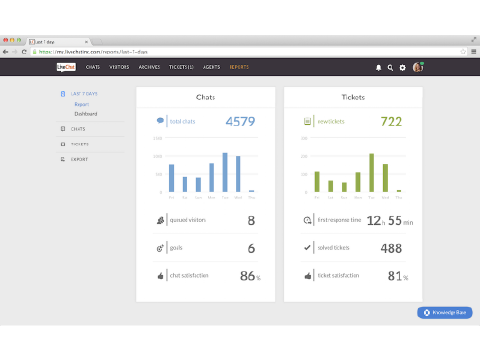Click the new tickets icon
Image resolution: width=480 pixels, height=360 pixels.
pyautogui.click(x=307, y=121)
